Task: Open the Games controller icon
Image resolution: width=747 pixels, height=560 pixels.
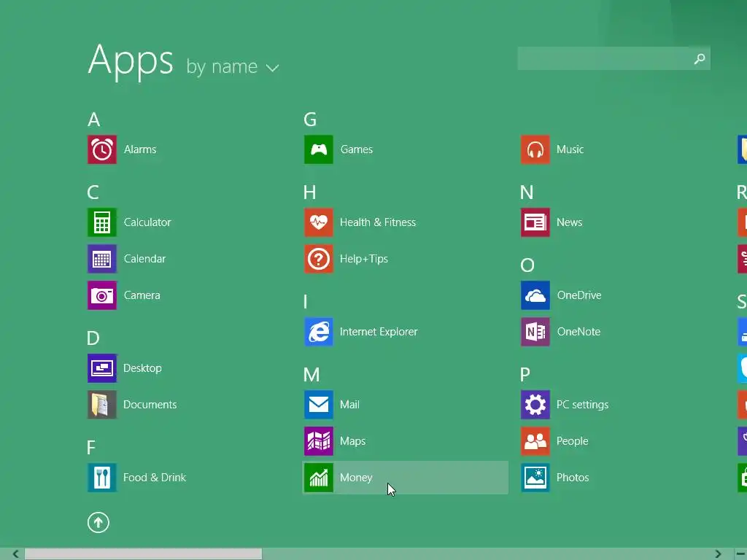Action: click(319, 149)
